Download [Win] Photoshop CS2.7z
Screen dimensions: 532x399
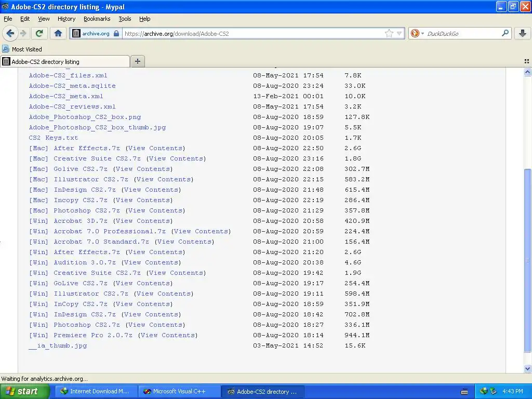tap(74, 325)
